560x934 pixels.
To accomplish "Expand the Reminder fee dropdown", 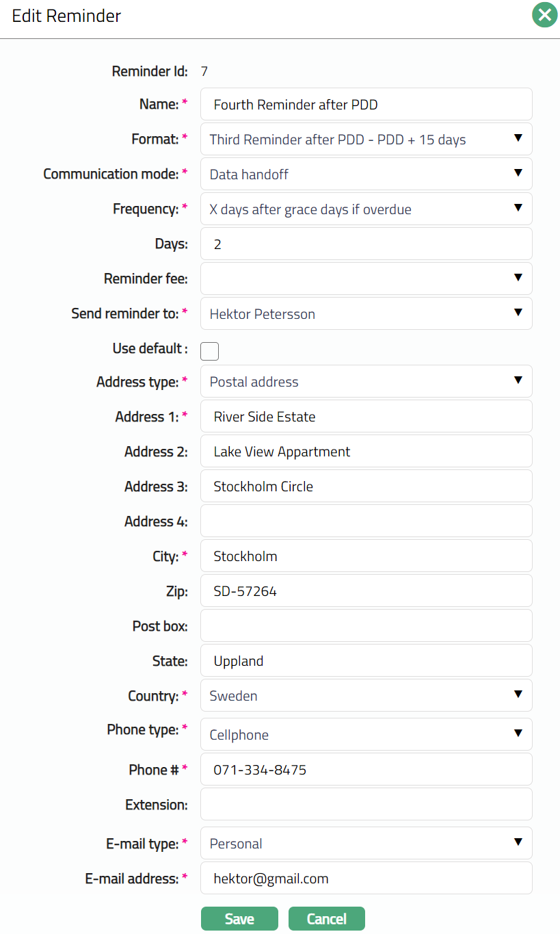I will tap(366, 278).
